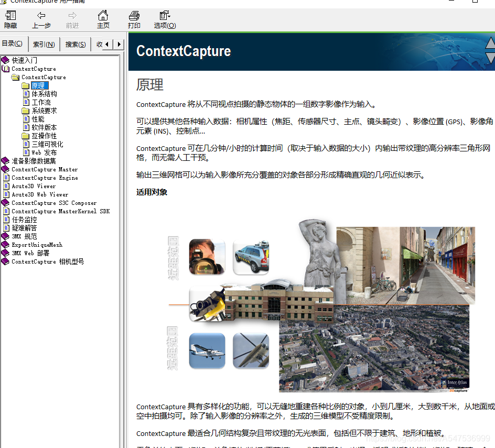Click the photographer thumbnail in the diagram
This screenshot has height=448, width=495.
(207, 257)
